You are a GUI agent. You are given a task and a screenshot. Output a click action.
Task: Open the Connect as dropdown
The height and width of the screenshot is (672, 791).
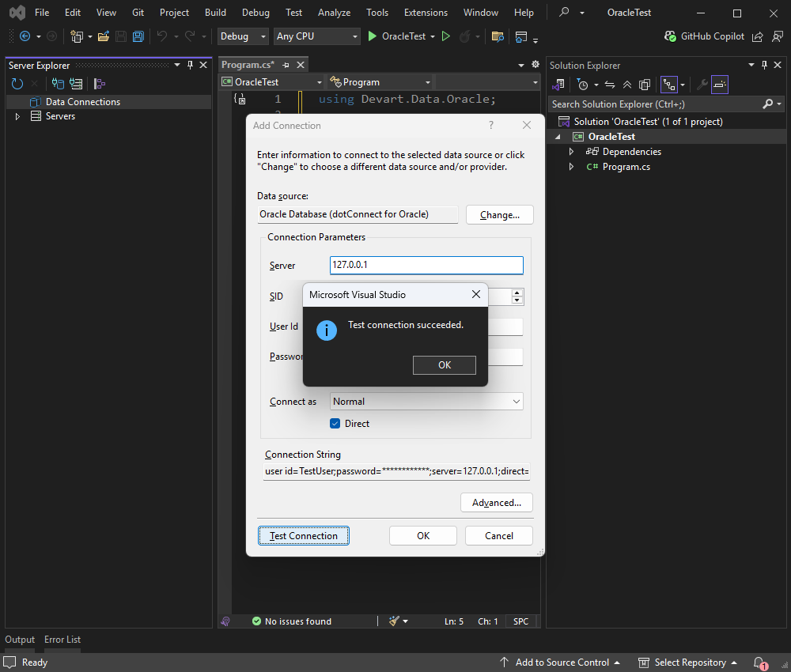pos(427,402)
